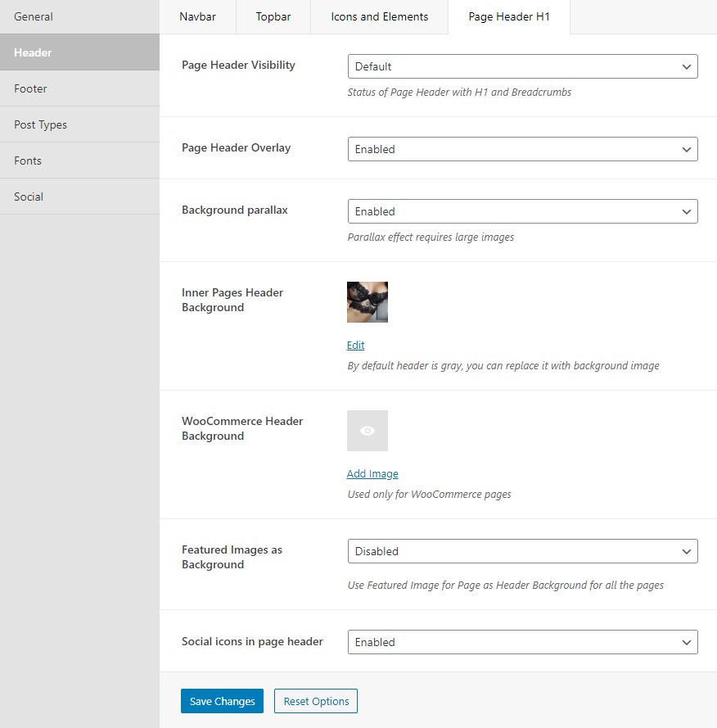Open the Background parallax select box

522,211
